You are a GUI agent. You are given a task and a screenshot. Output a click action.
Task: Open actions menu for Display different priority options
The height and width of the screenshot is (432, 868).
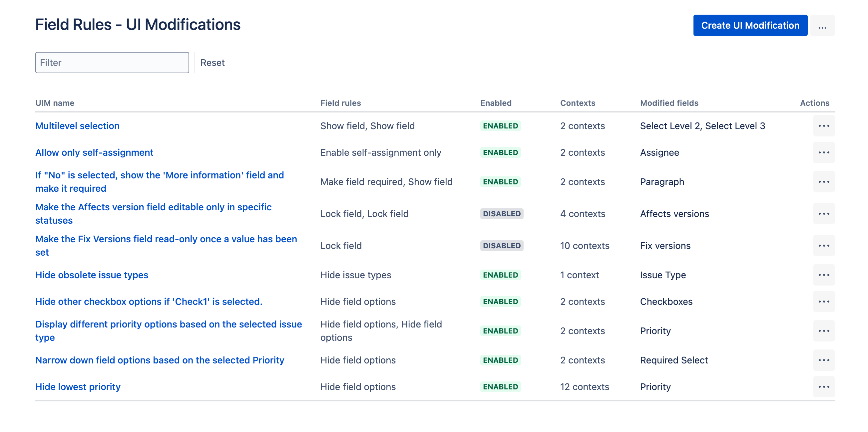point(823,331)
